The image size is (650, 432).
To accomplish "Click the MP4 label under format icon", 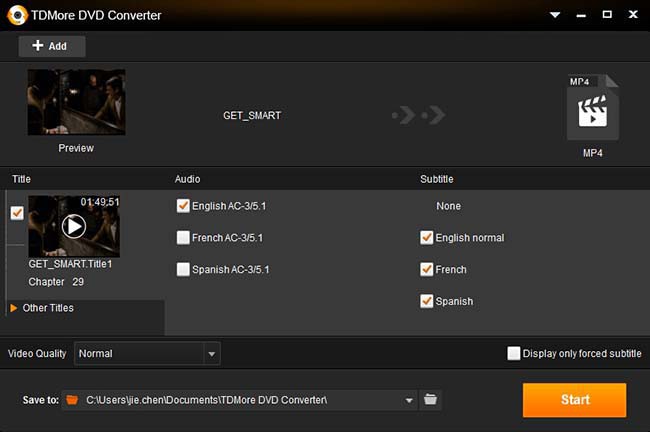I will tap(593, 153).
